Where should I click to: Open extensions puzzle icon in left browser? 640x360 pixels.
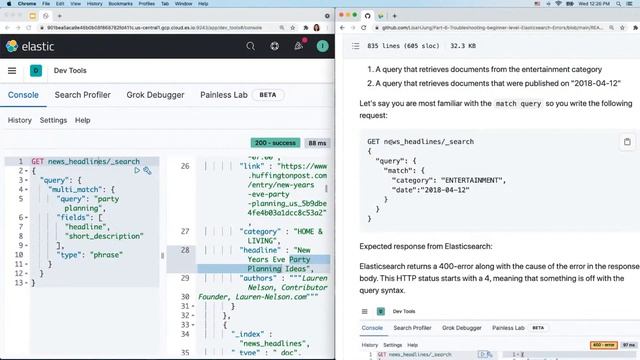tap(306, 28)
